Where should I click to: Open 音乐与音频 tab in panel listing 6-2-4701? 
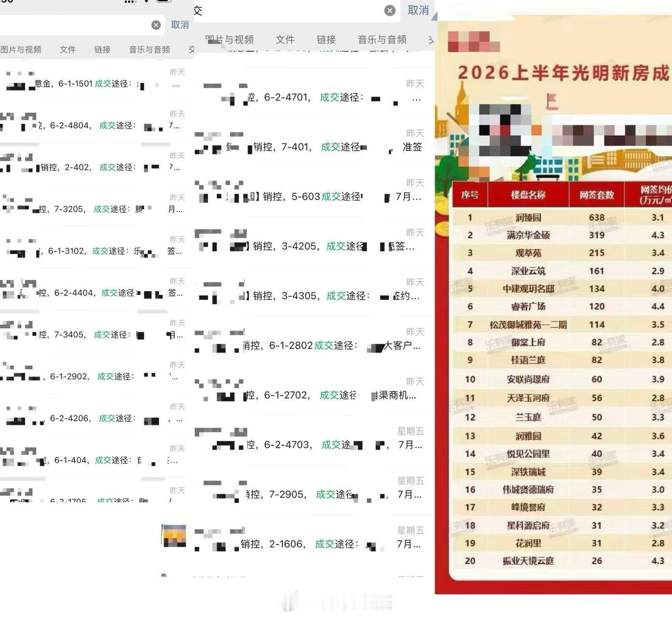(382, 40)
